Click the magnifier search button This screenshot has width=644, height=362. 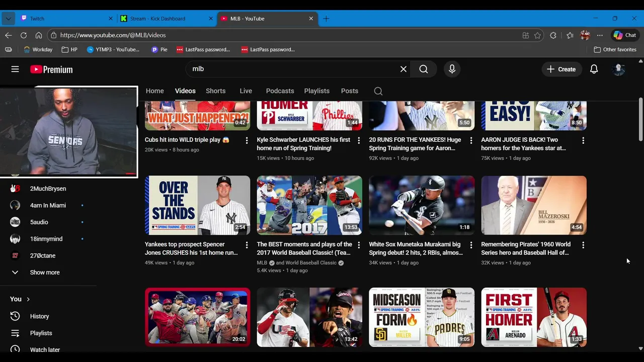point(424,69)
